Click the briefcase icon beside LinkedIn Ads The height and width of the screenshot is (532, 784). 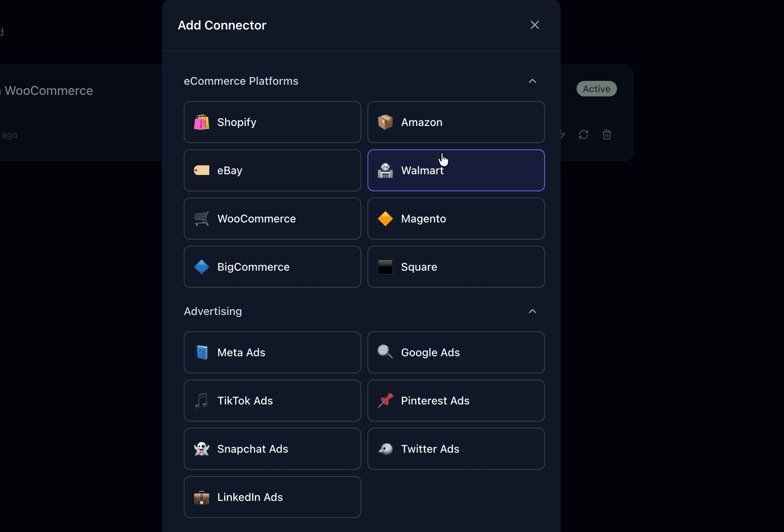click(201, 497)
